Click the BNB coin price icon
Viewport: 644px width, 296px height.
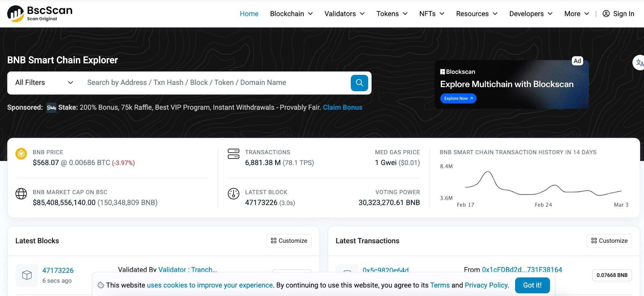coord(21,154)
